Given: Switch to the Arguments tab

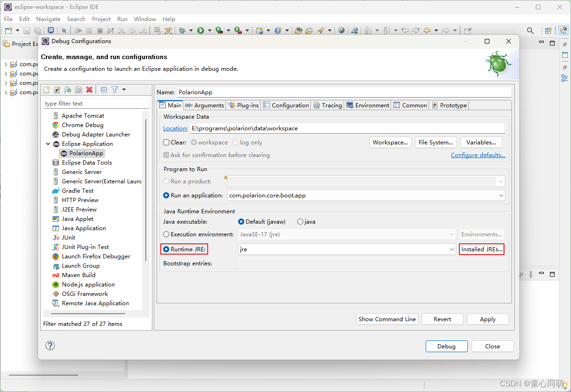Looking at the screenshot, I should (204, 105).
